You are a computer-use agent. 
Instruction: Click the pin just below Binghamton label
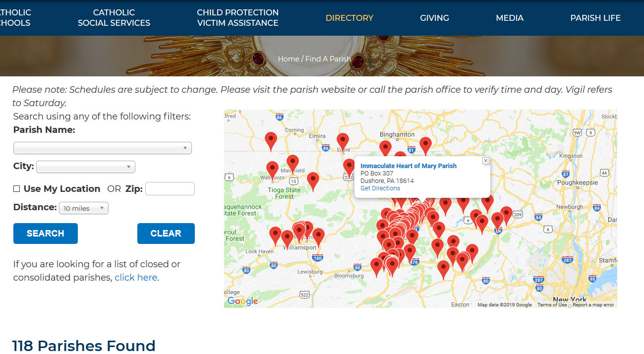click(x=385, y=148)
